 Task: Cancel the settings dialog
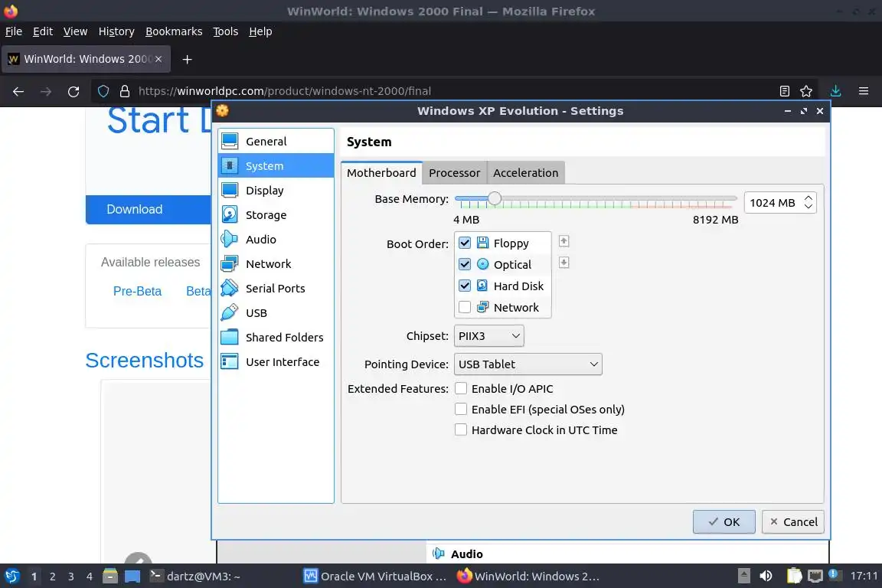coord(793,521)
